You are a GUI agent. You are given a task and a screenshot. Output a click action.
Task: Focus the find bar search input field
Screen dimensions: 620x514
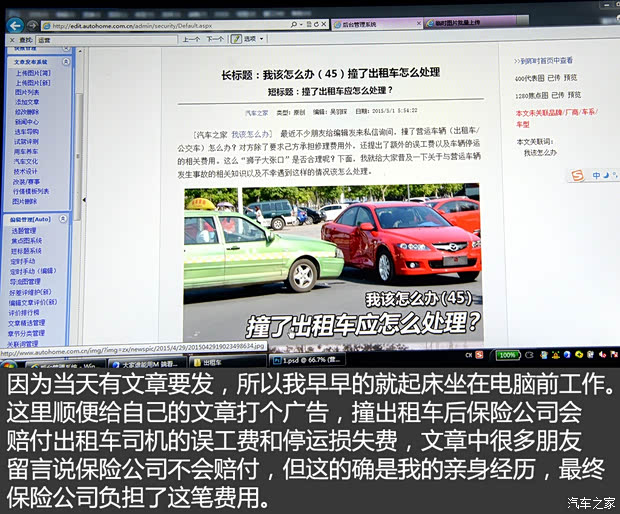click(106, 40)
